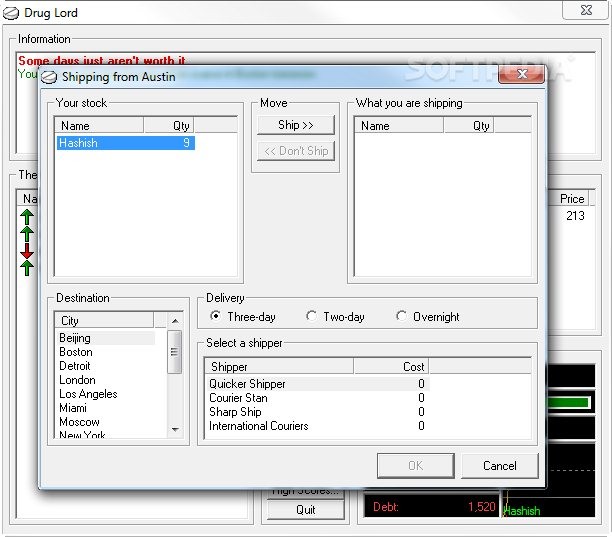Choose Miami as destination city
612x537 pixels.
[x=105, y=408]
